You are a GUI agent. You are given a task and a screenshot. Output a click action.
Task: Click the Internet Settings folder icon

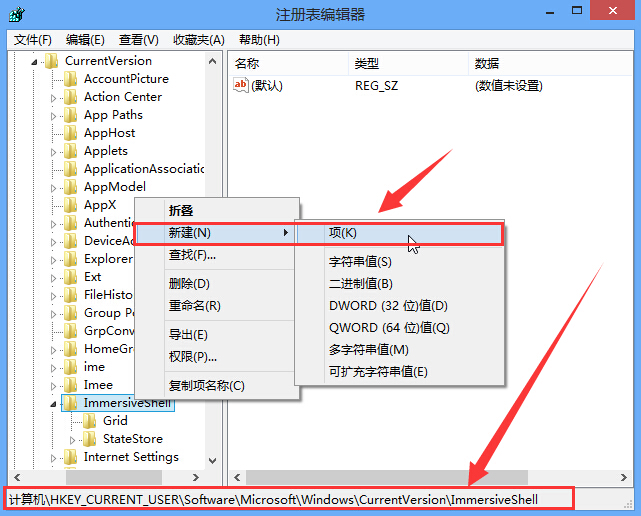(x=70, y=457)
